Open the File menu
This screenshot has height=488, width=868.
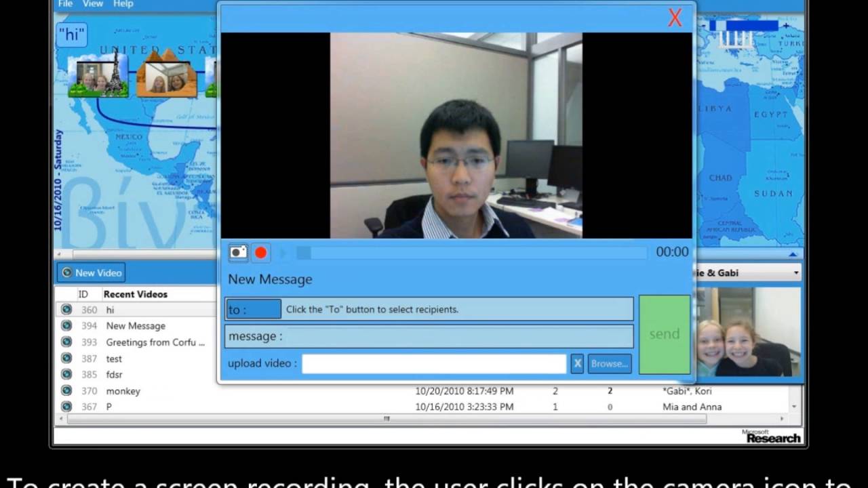coord(65,4)
